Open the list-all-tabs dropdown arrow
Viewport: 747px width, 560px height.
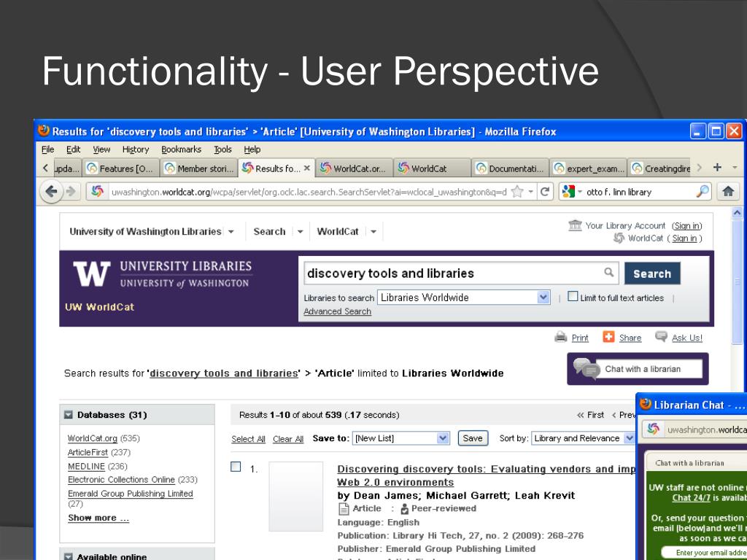point(735,167)
